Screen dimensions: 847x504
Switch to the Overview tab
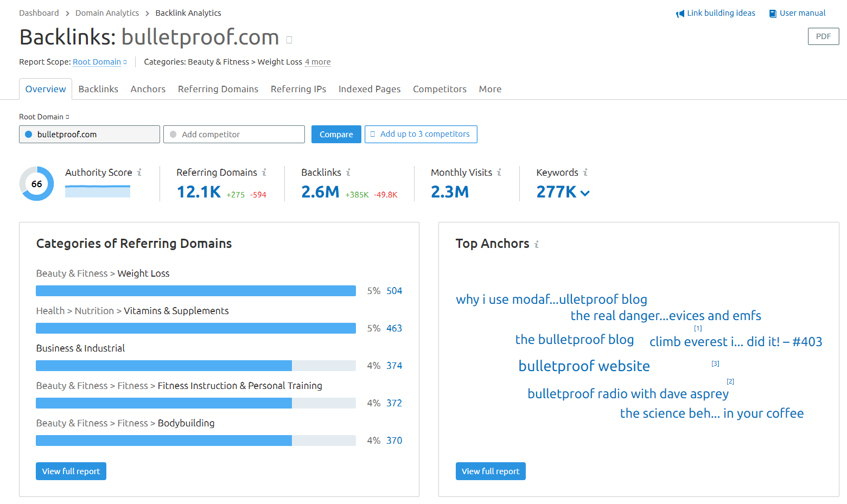point(46,89)
